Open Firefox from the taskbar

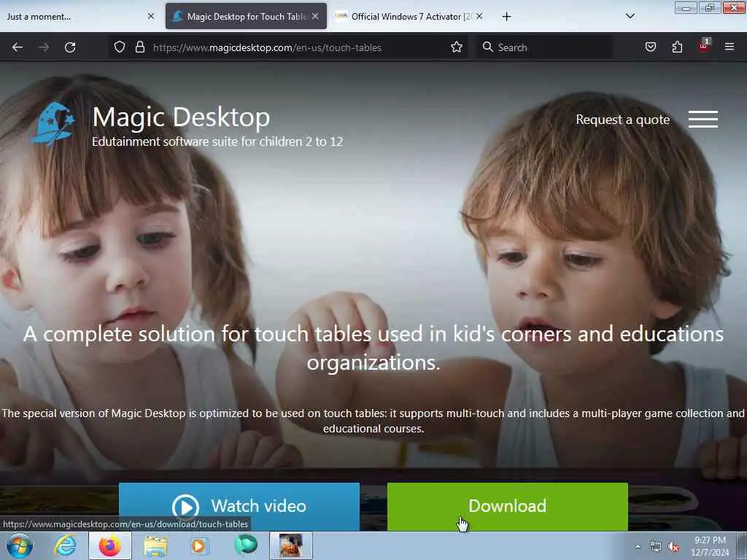coord(110,545)
